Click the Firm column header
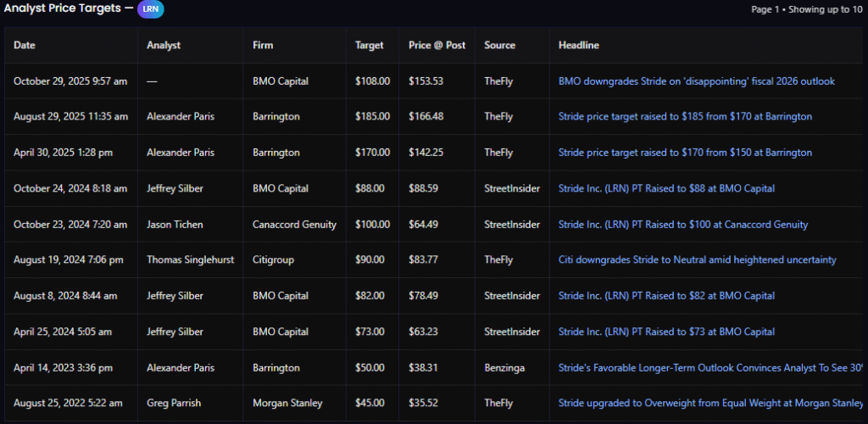This screenshot has height=424, width=868. coord(263,45)
